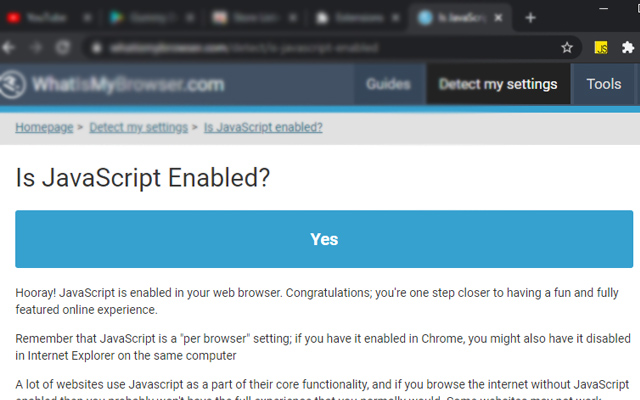Viewport: 640px width, 400px height.
Task: Open the Tools menu
Action: click(x=604, y=84)
